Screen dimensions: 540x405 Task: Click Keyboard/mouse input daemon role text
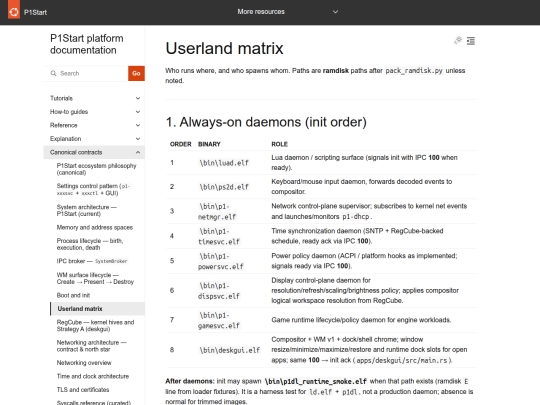click(362, 186)
